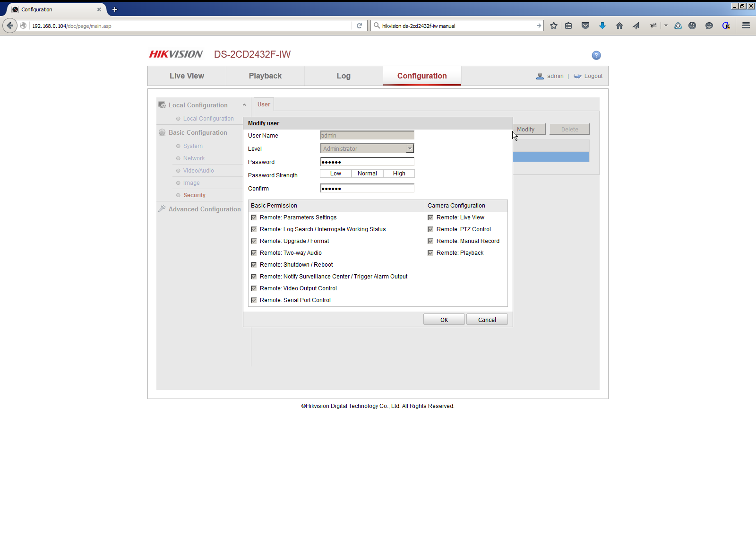The width and height of the screenshot is (756, 556).
Task: Cancel the Modify user dialog
Action: (487, 320)
